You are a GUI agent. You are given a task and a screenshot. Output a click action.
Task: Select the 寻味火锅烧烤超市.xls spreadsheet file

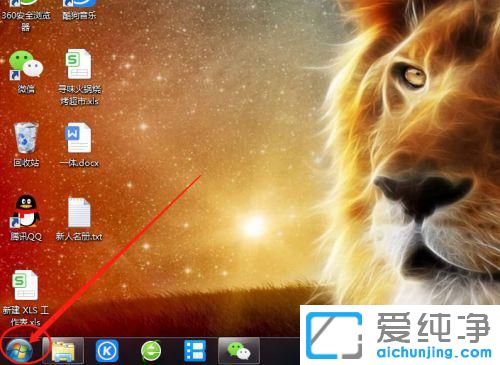pos(79,77)
